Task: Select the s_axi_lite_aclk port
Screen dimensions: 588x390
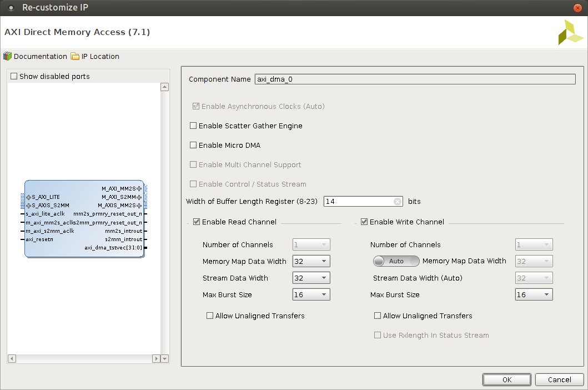Action: point(45,213)
